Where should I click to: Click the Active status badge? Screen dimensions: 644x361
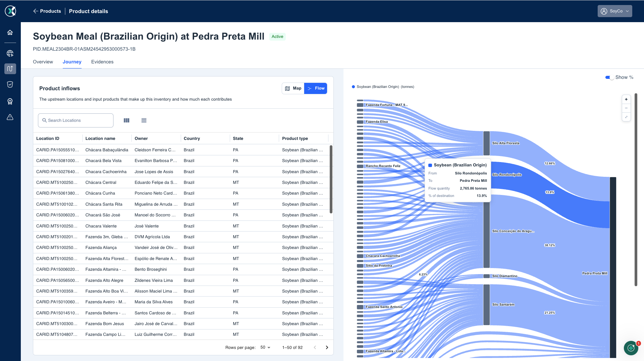(x=277, y=37)
